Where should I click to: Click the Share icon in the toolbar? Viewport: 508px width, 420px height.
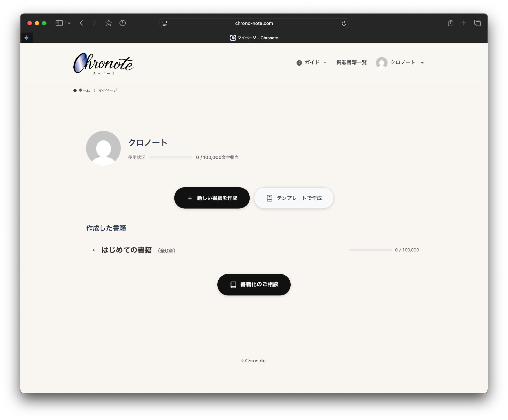(x=451, y=23)
